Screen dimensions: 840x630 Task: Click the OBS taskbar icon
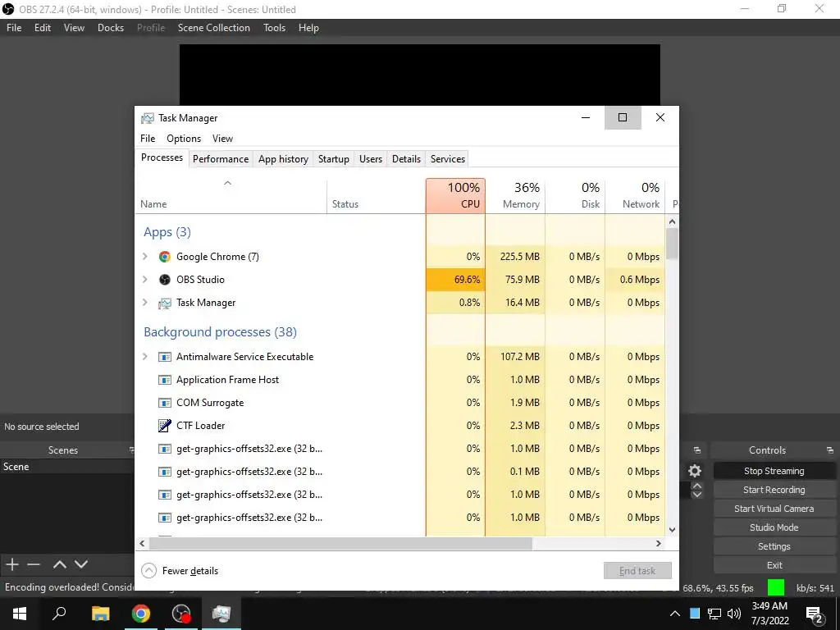click(x=181, y=614)
